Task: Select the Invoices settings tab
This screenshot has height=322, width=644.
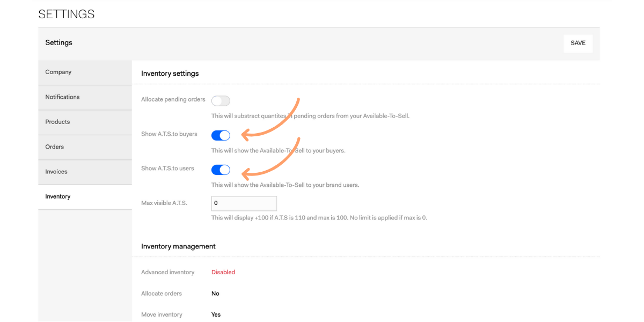Action: point(85,172)
